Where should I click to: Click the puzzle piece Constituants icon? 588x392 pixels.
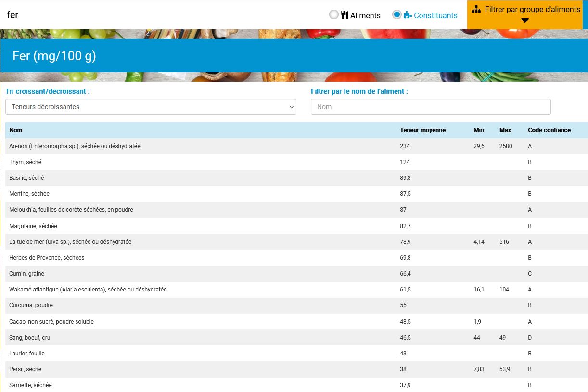point(408,15)
